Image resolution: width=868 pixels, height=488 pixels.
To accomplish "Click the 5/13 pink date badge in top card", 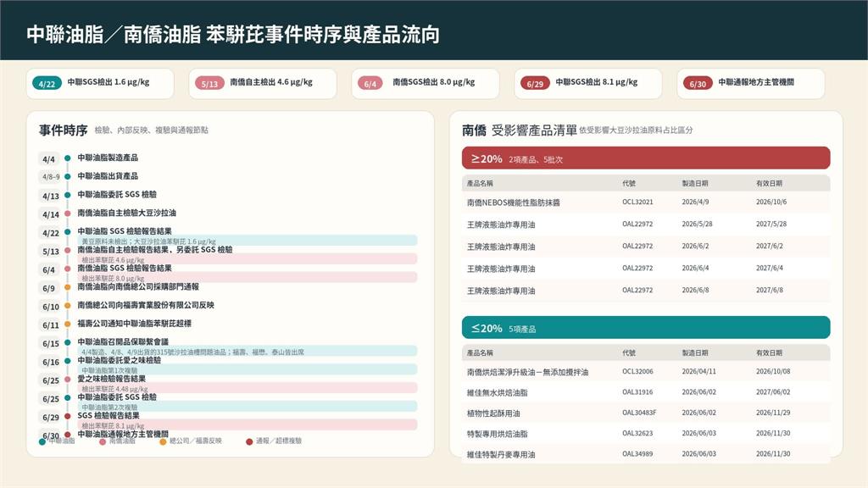I will point(209,84).
